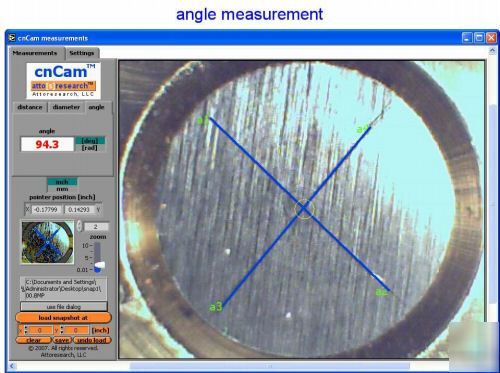Select the [deg] angle unit
Image resolution: width=500 pixels, height=373 pixels.
(90, 140)
